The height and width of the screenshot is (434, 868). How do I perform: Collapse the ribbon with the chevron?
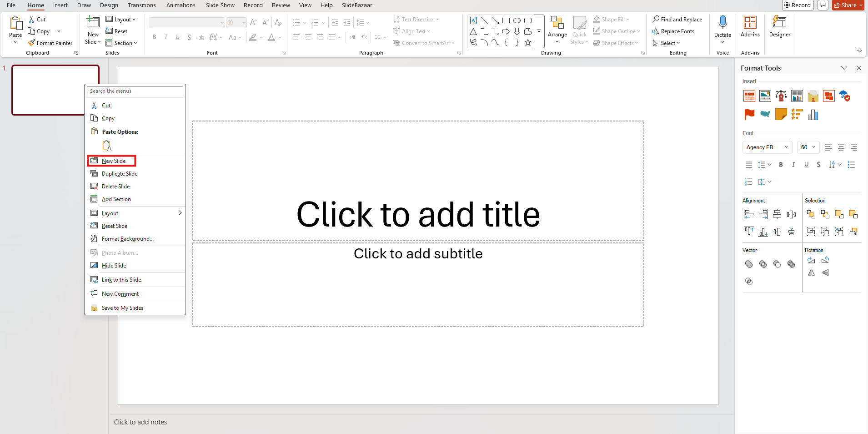tap(859, 51)
